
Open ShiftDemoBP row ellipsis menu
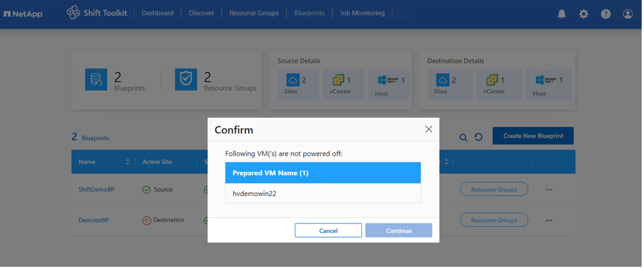549,190
